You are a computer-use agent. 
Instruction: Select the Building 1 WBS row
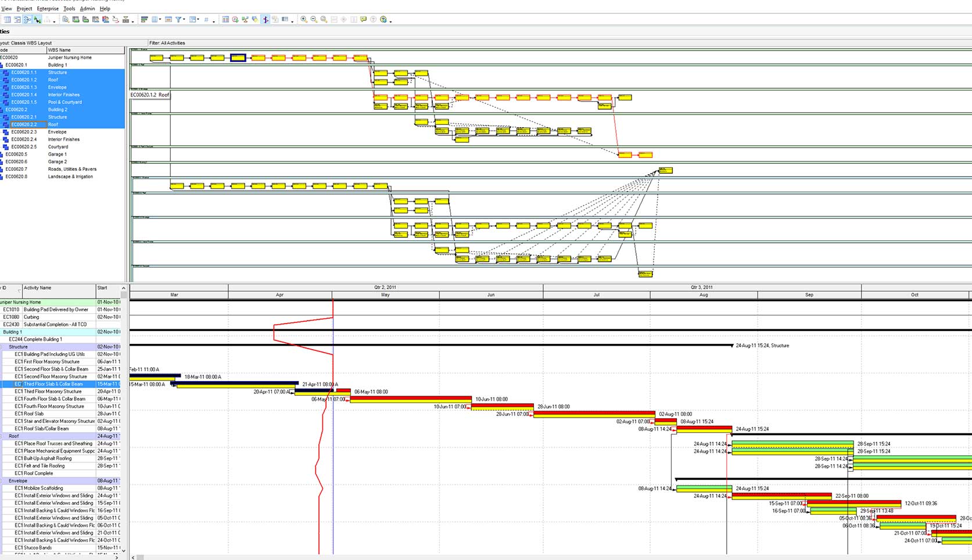(62, 65)
